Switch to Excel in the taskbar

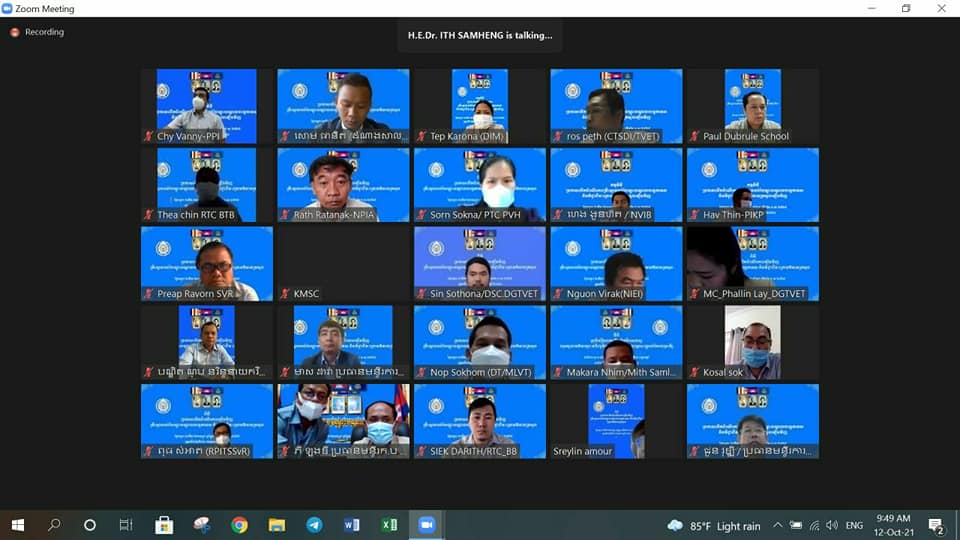pyautogui.click(x=389, y=525)
